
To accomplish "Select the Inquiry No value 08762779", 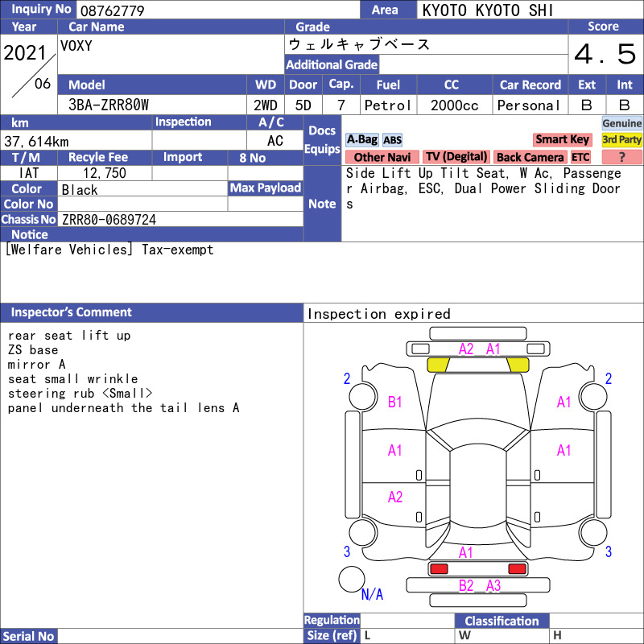I will [112, 10].
